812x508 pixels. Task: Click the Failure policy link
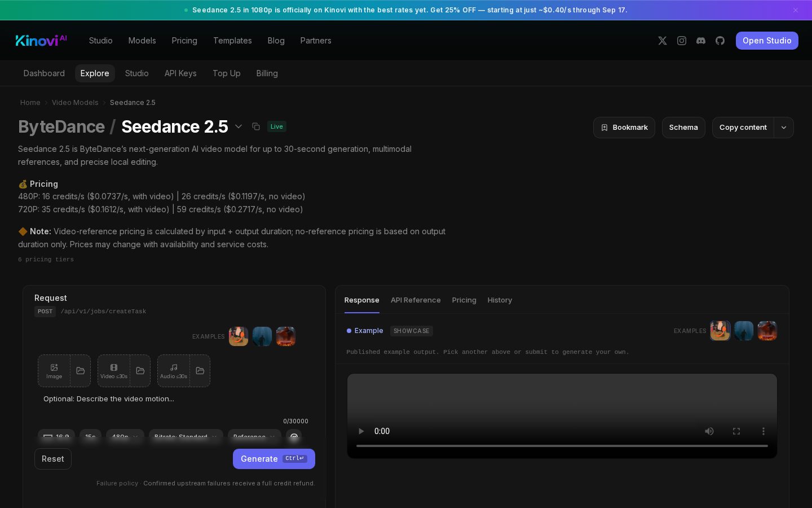click(x=117, y=483)
